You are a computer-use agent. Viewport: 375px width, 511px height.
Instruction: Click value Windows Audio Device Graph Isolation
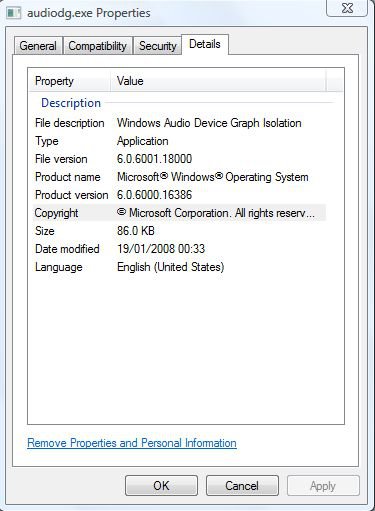tap(209, 123)
